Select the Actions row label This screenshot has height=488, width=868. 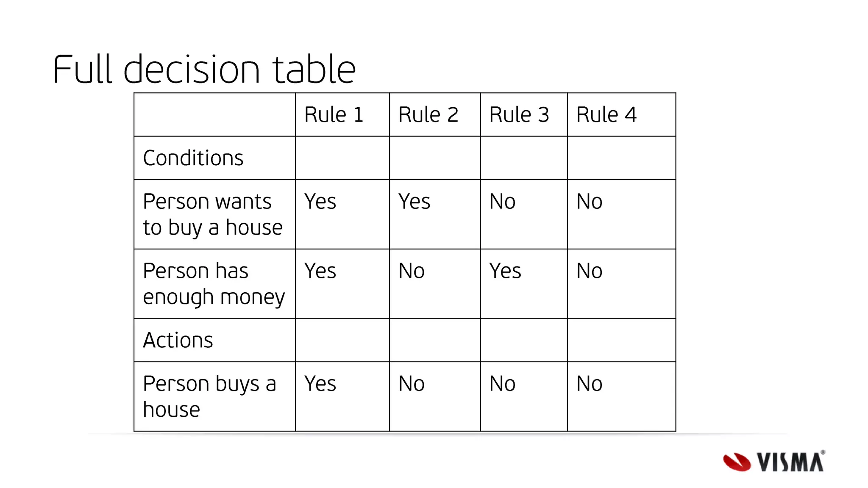(178, 340)
